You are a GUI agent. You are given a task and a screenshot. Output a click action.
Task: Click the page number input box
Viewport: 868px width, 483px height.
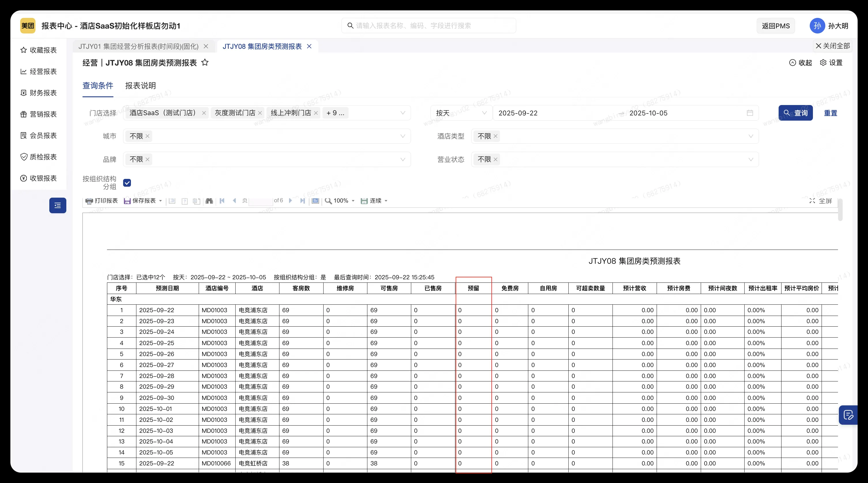point(261,201)
